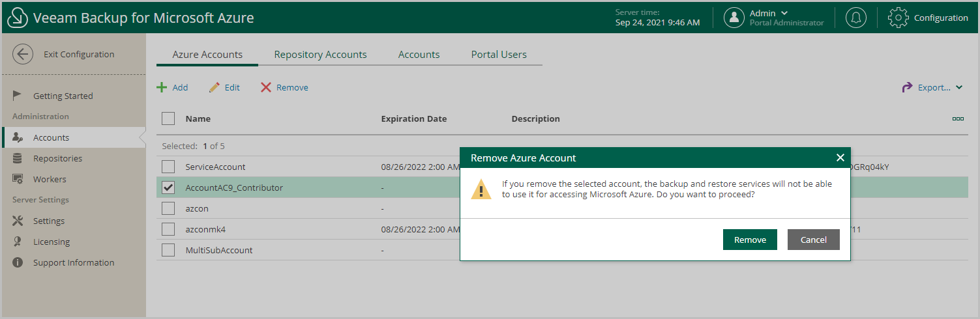Check the ServiceAccount row checkbox
The image size is (980, 319).
[168, 167]
